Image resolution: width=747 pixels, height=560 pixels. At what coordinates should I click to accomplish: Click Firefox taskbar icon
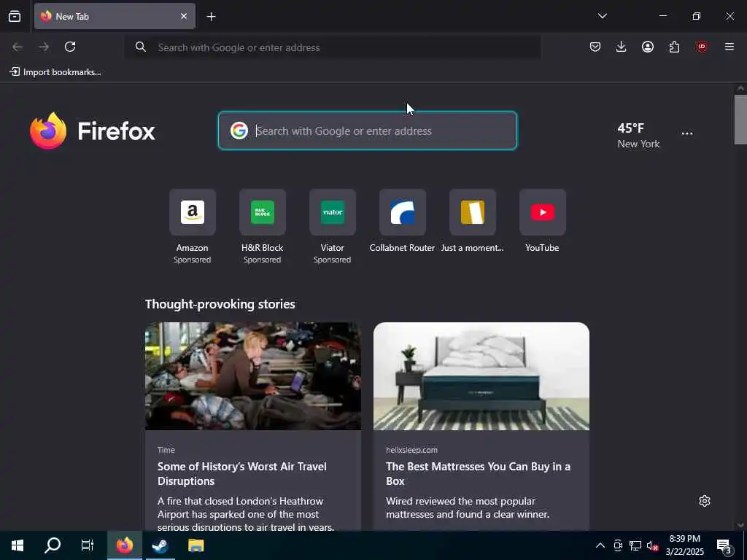click(x=124, y=545)
